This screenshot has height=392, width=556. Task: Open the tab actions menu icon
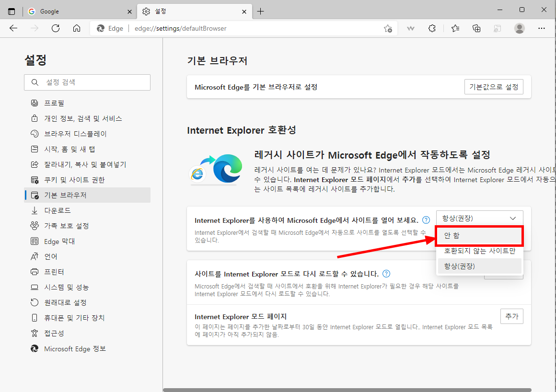click(x=12, y=12)
